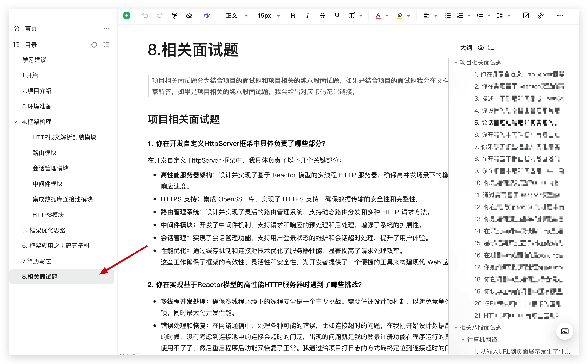This screenshot has height=364, width=588.
Task: Open the 正文 paragraph style dropdown
Action: tap(237, 16)
